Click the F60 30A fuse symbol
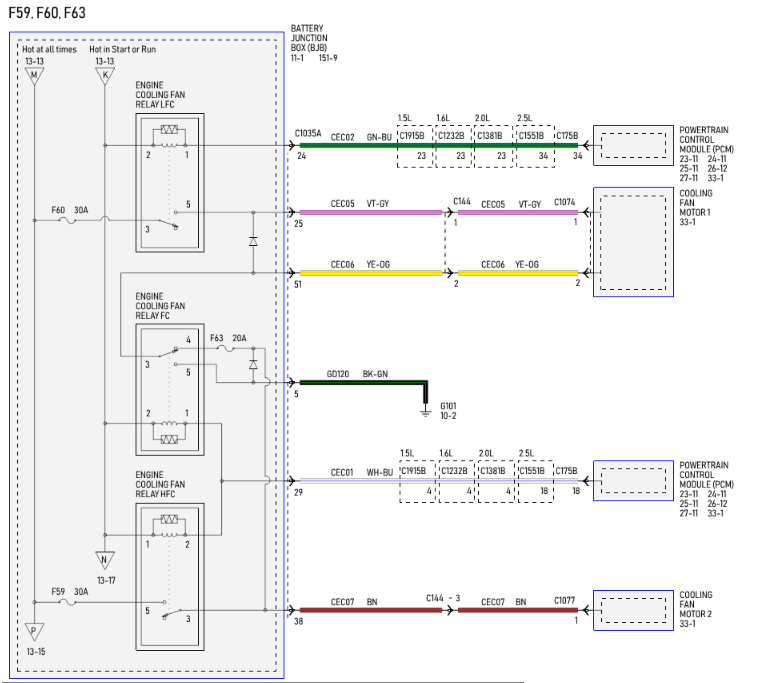773x683 pixels. click(x=68, y=220)
